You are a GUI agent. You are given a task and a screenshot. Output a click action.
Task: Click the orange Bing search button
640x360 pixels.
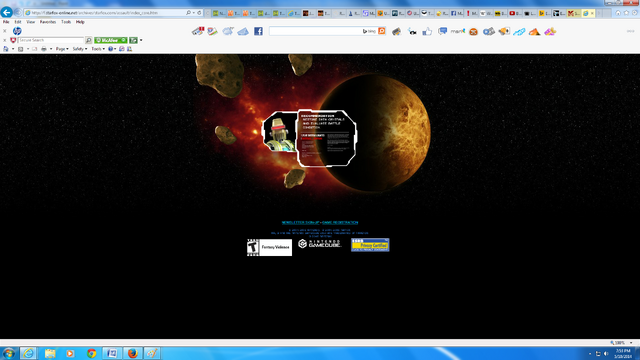click(x=382, y=31)
